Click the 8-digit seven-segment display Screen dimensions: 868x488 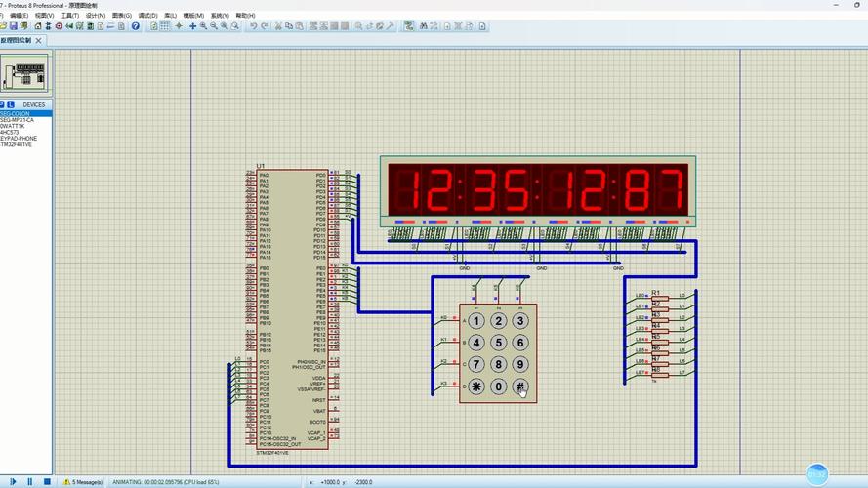pos(538,190)
